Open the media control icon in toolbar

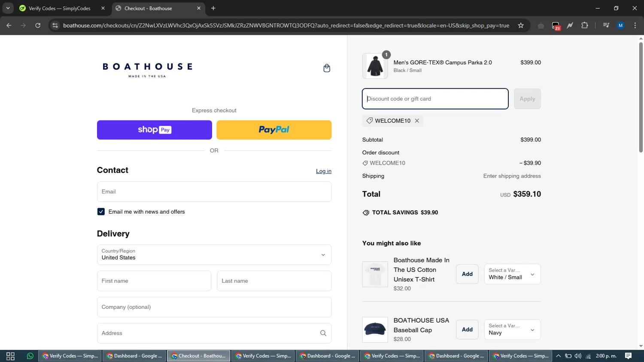click(x=606, y=25)
